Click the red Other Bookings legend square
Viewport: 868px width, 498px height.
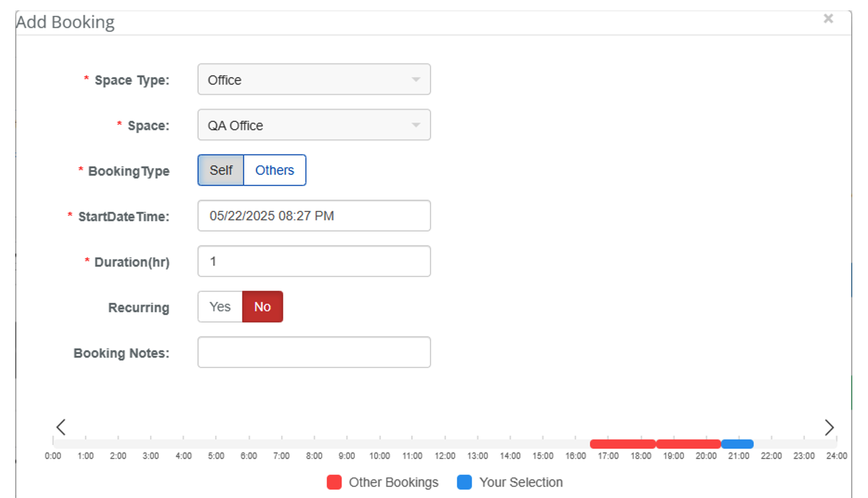click(x=334, y=482)
